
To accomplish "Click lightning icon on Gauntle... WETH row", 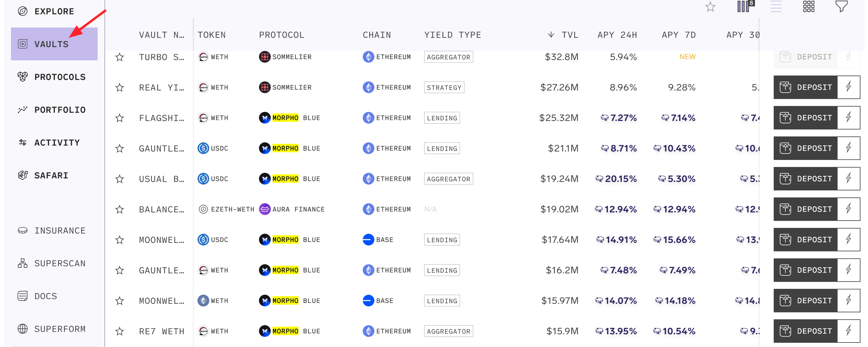I will pyautogui.click(x=849, y=270).
